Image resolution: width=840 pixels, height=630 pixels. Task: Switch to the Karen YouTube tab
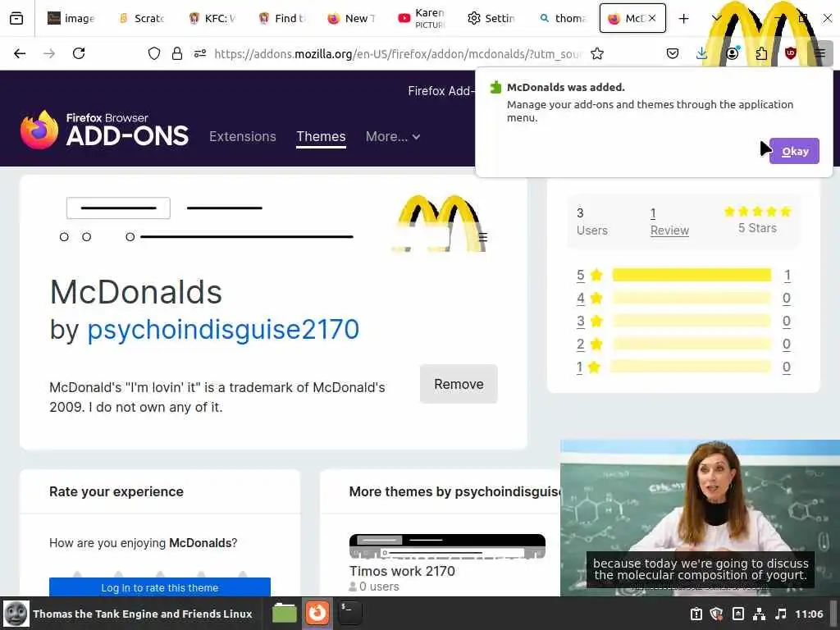(x=422, y=19)
